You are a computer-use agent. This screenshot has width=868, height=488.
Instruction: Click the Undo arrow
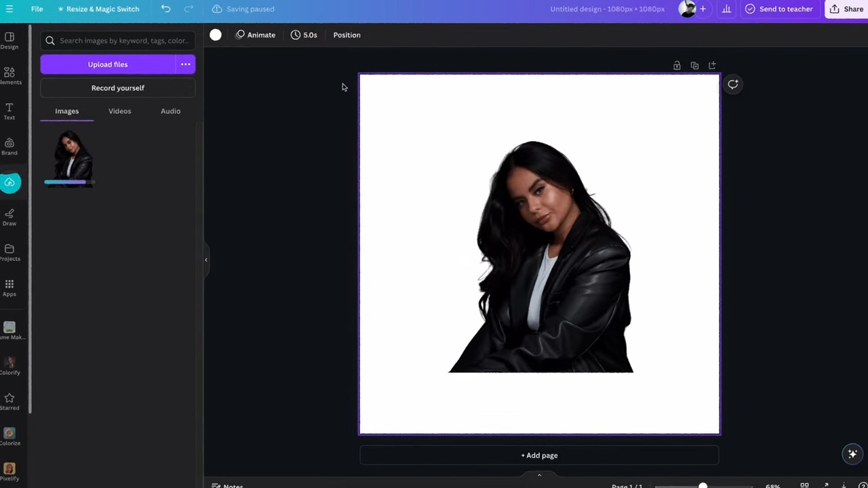coord(165,9)
